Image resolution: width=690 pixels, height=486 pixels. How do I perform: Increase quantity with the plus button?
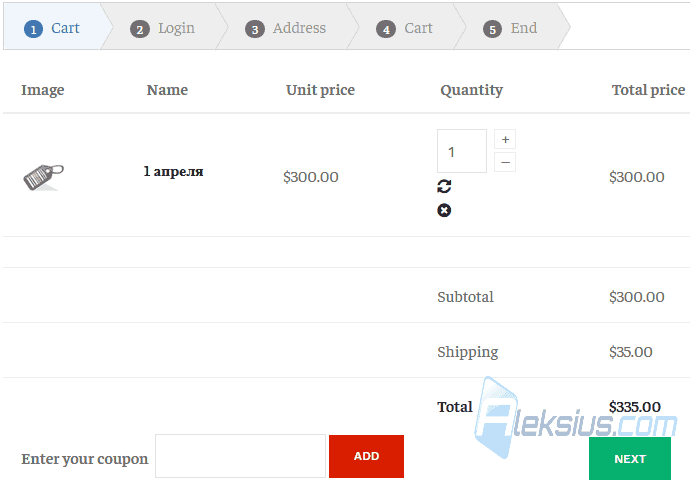(x=505, y=140)
